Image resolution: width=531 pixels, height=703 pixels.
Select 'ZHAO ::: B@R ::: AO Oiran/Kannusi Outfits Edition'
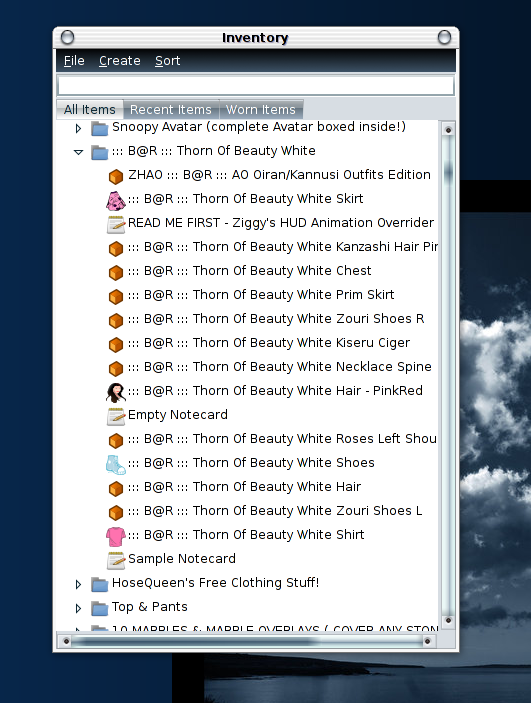coord(279,175)
